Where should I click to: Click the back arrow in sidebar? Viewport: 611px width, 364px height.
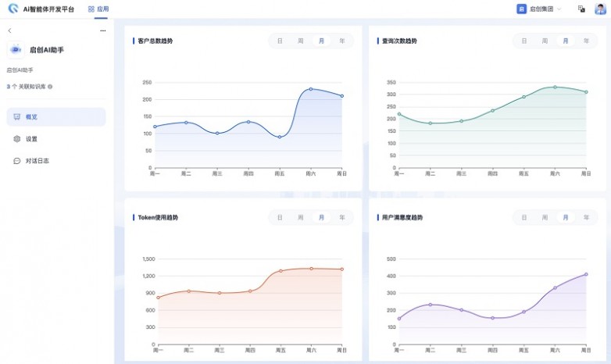pos(9,30)
